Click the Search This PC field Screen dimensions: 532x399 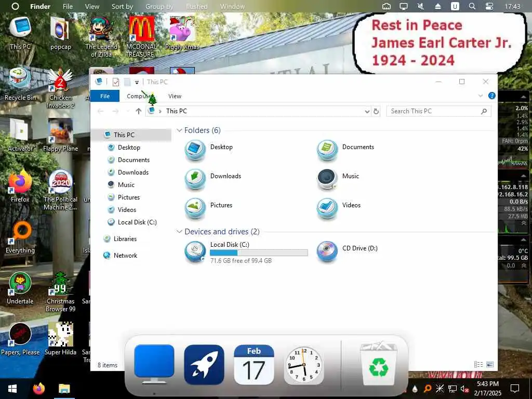click(x=438, y=111)
